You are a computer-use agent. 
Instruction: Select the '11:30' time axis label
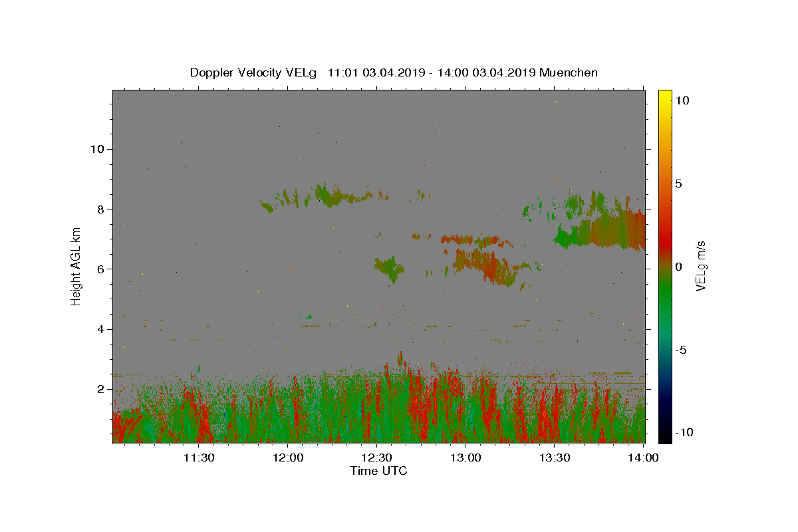(198, 458)
